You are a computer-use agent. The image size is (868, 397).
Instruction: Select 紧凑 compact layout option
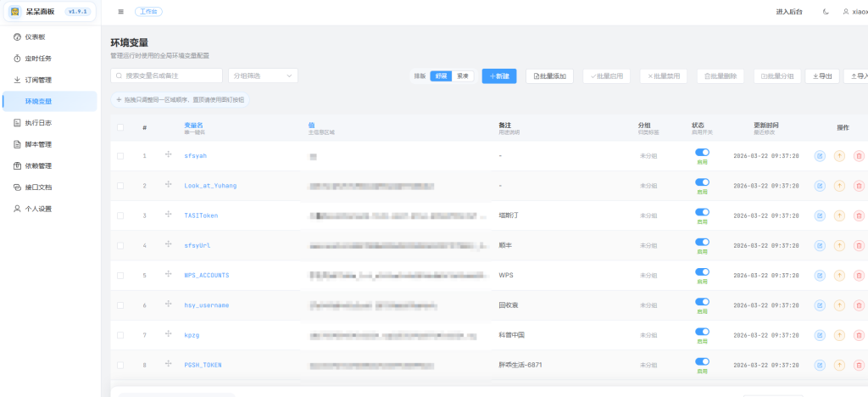pos(463,75)
